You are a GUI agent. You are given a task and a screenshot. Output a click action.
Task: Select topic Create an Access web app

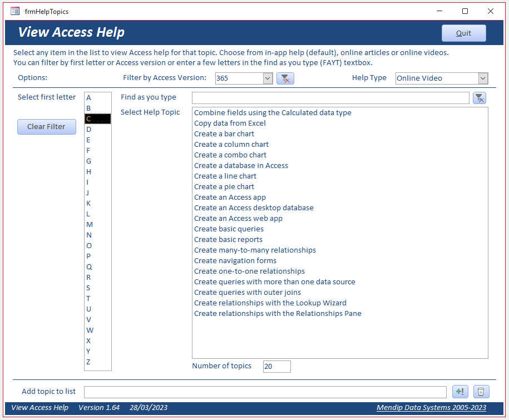[x=340, y=219]
